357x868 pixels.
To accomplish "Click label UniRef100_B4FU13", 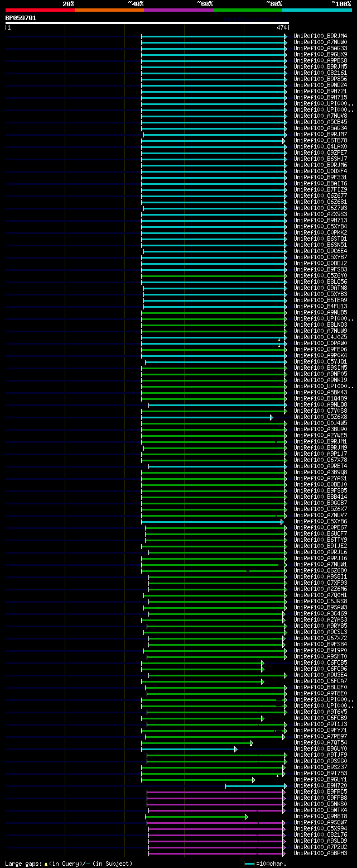I will 320,307.
